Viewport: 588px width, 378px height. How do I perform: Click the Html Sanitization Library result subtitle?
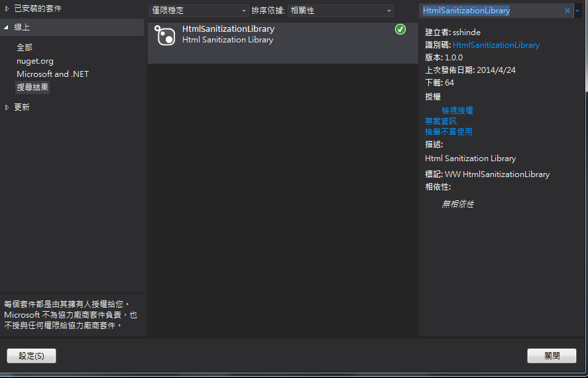point(227,40)
